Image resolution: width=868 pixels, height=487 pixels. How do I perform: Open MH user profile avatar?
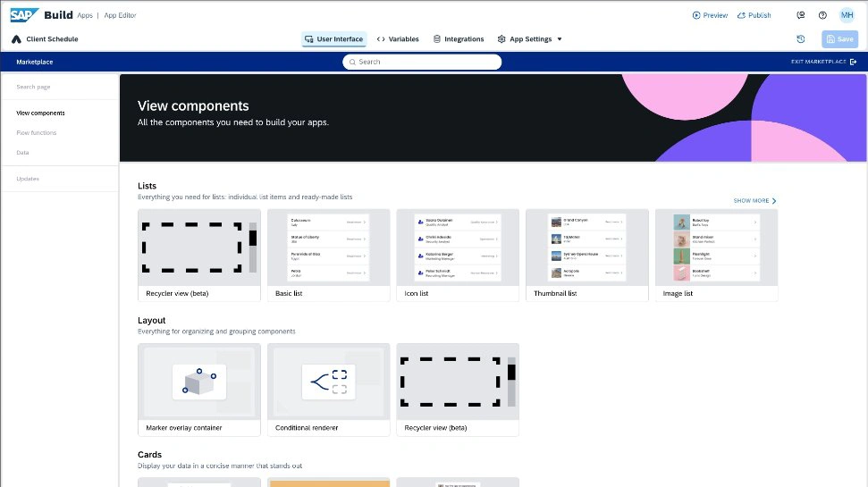847,15
